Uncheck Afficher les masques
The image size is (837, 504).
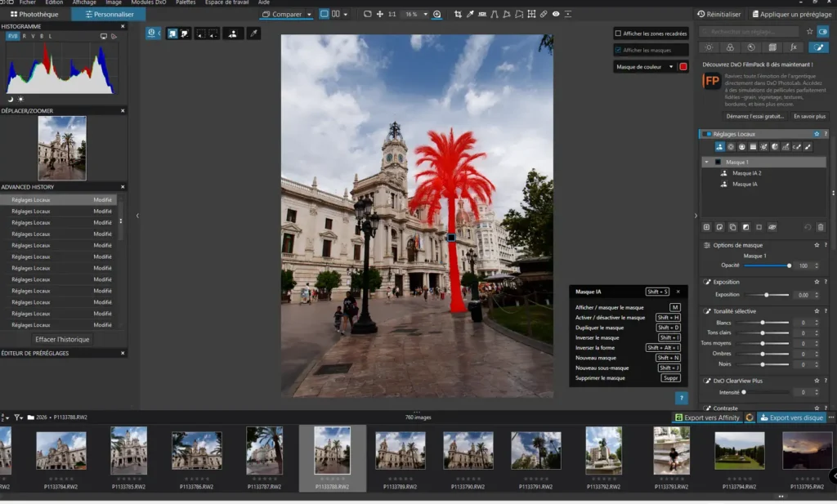618,50
